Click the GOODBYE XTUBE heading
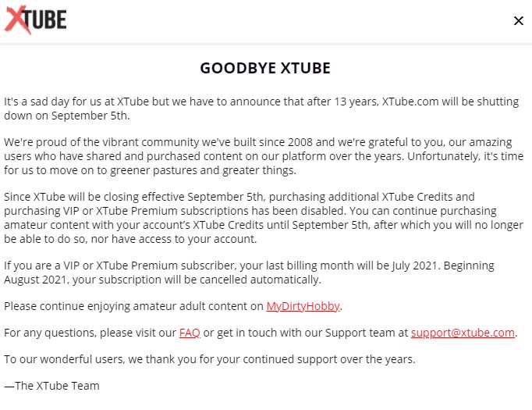Image resolution: width=532 pixels, height=410 pixels. (265, 68)
